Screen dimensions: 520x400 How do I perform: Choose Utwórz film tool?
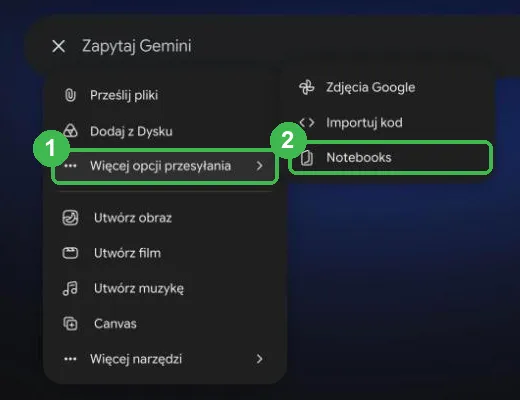click(x=165, y=253)
